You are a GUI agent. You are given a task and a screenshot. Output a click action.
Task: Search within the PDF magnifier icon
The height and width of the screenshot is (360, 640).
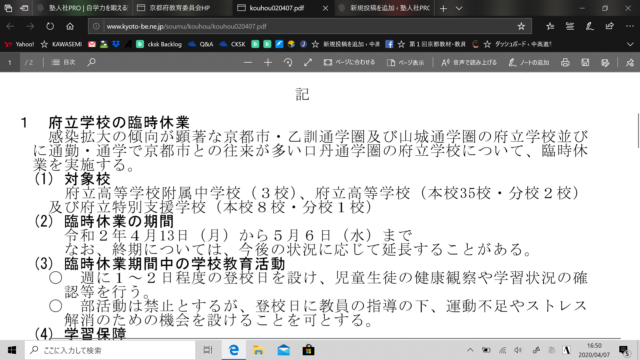click(x=91, y=62)
